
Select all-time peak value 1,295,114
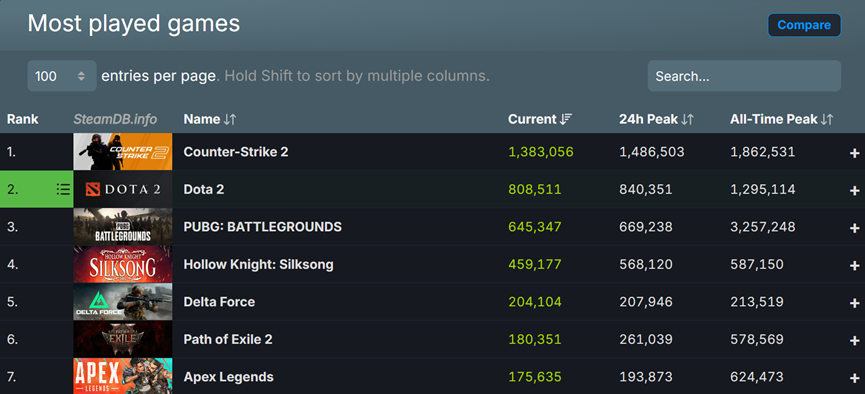click(762, 189)
